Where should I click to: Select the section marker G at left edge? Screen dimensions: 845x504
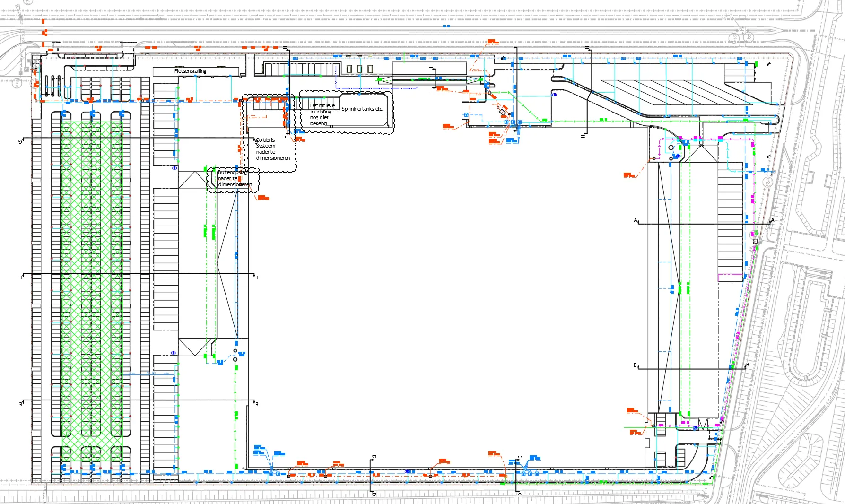20,141
